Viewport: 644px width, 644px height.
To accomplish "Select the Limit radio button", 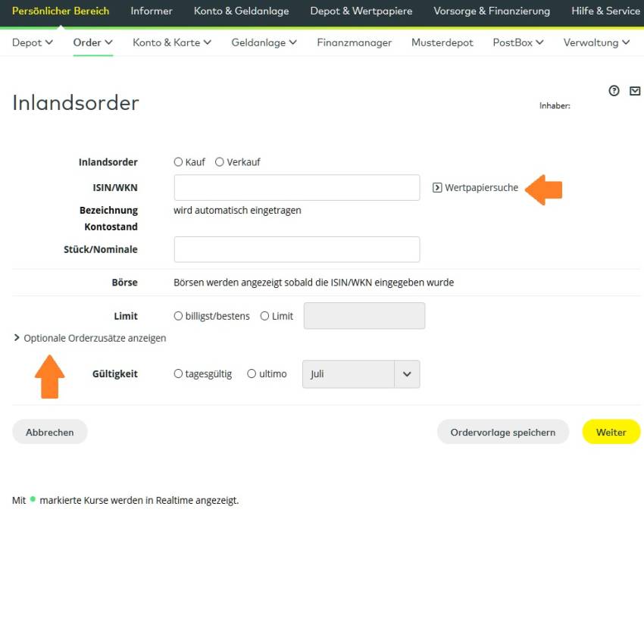I will 265,316.
